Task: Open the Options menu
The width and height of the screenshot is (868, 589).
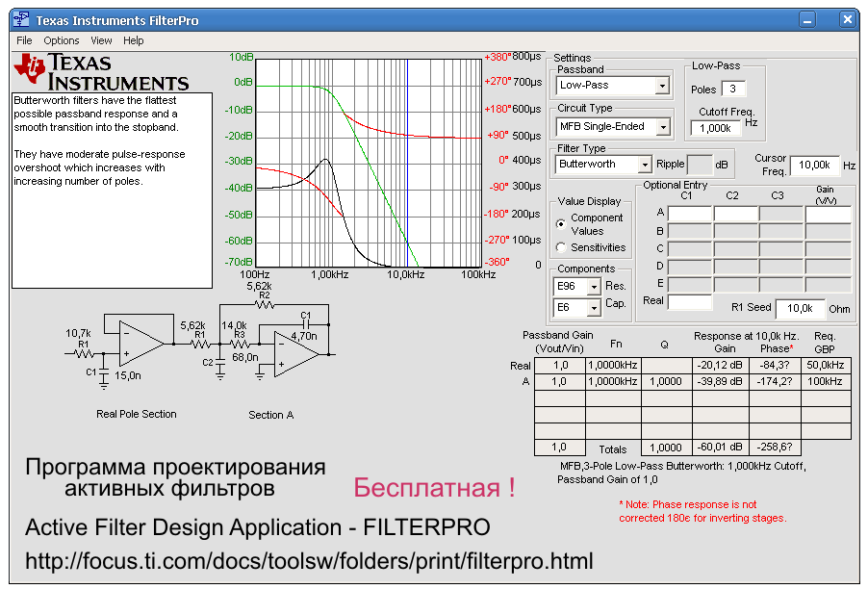Action: 62,40
